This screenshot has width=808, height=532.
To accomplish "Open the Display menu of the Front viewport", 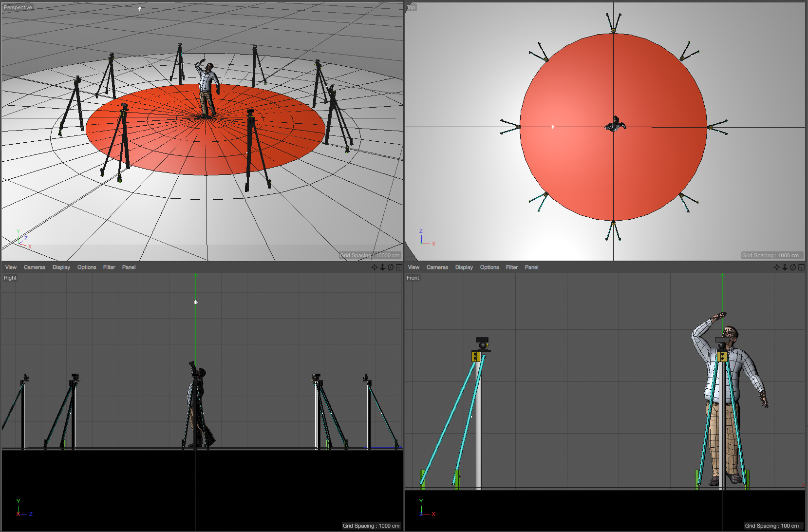I will pyautogui.click(x=464, y=267).
